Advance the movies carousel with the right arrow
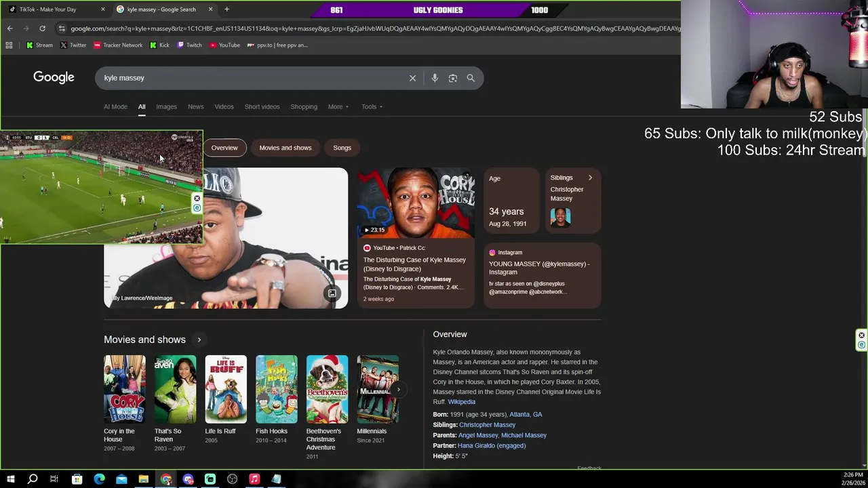 coord(398,389)
